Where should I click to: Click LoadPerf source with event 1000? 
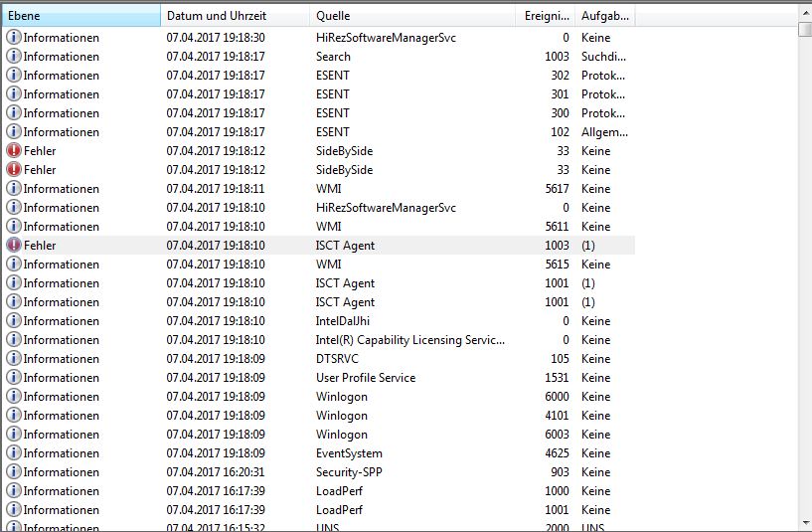[339, 491]
